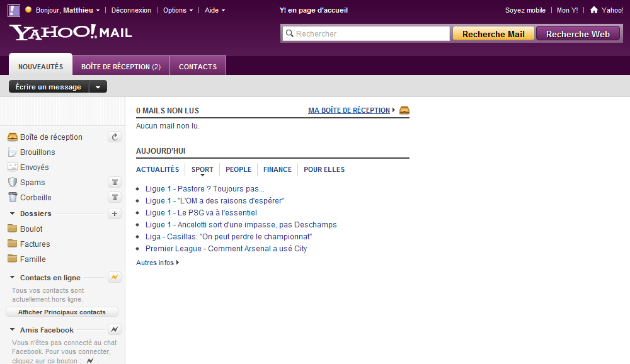Screen dimensions: 630x364
Task: Open the Boîte de réception folder in sidebar
Action: (x=51, y=137)
